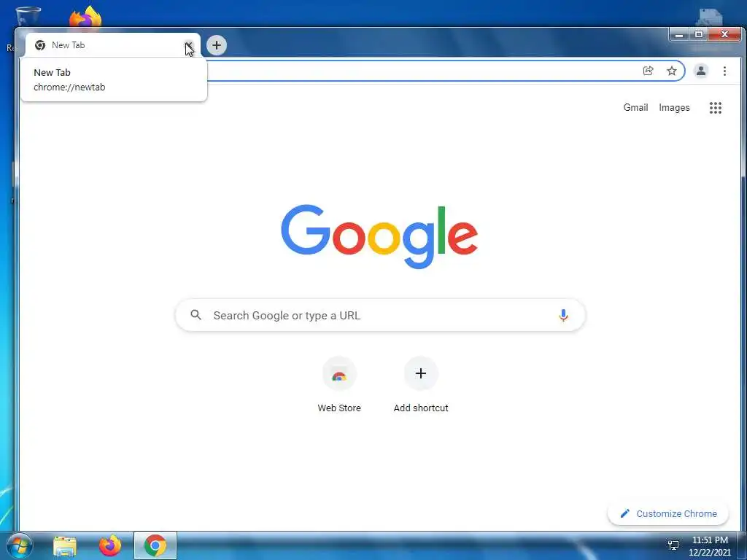This screenshot has width=747, height=560.
Task: Select the New Tab tab
Action: pyautogui.click(x=112, y=45)
